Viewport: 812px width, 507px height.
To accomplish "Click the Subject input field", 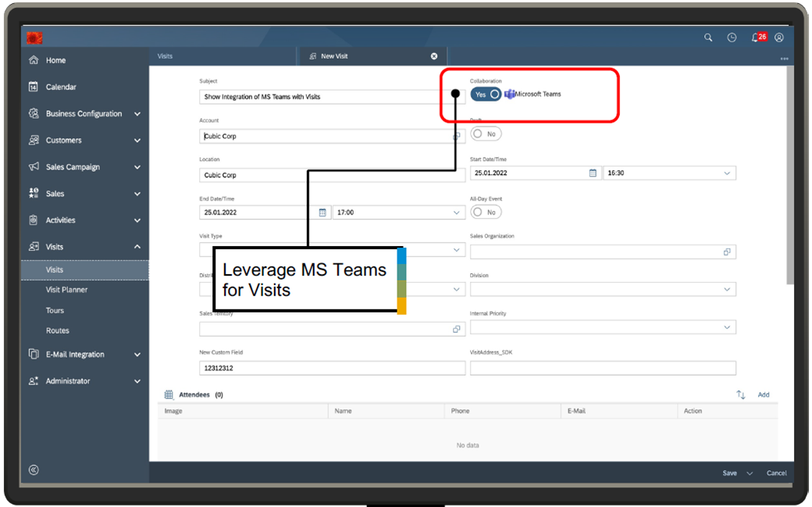I will click(332, 97).
